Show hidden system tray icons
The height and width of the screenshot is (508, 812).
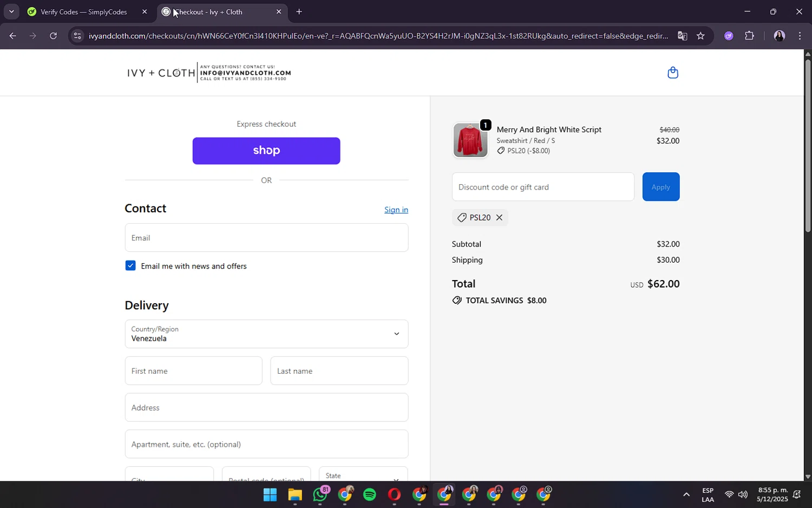[686, 494]
